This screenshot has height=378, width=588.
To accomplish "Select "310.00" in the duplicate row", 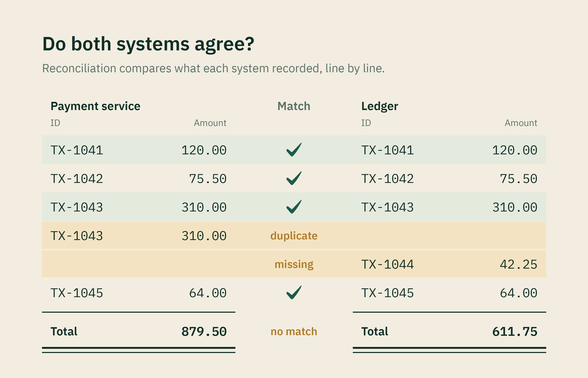I will point(204,236).
